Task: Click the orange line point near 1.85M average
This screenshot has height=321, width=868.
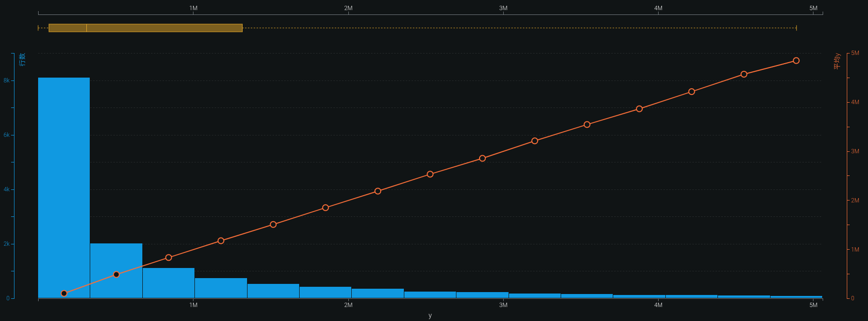Action: point(326,208)
